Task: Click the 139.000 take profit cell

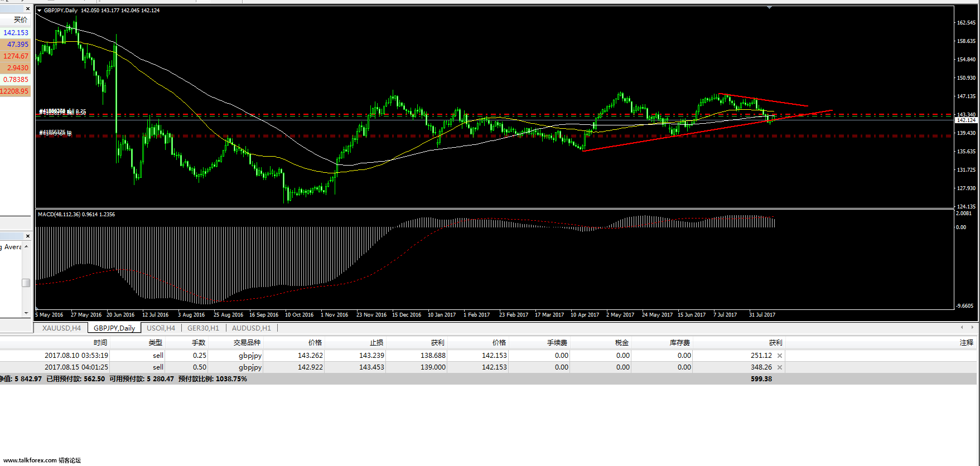Action: (x=433, y=367)
